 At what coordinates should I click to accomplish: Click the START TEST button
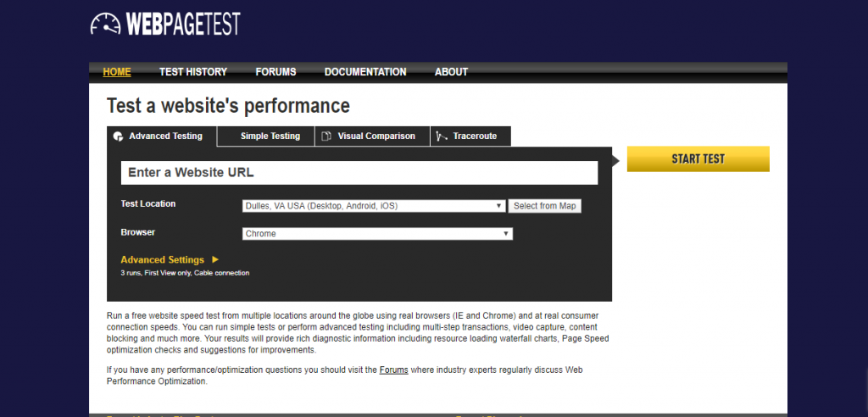[698, 159]
